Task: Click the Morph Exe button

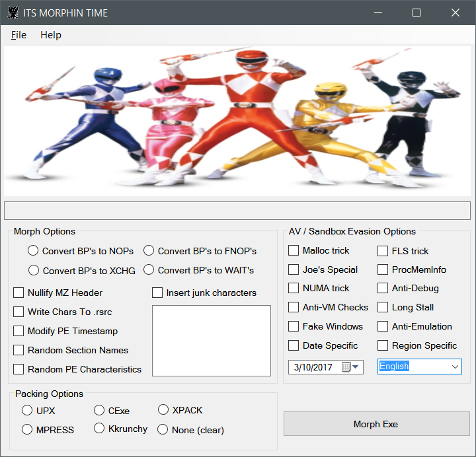Action: pos(377,423)
